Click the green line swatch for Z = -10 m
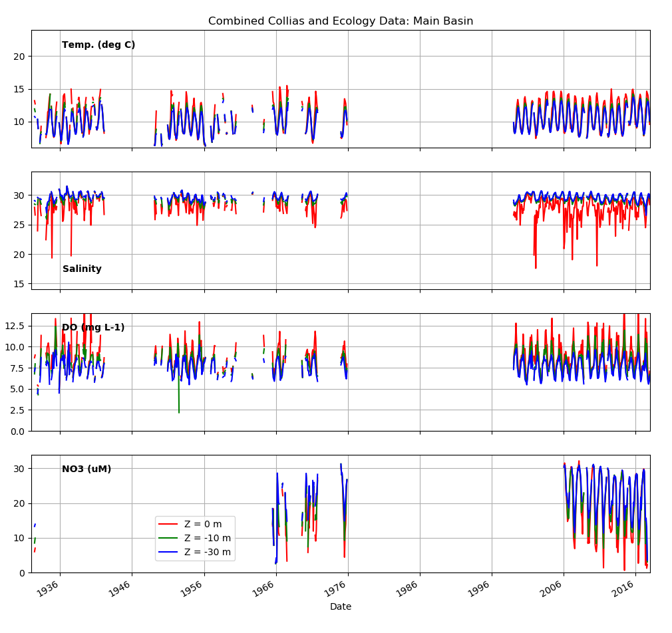The width and height of the screenshot is (672, 633). pos(168,537)
